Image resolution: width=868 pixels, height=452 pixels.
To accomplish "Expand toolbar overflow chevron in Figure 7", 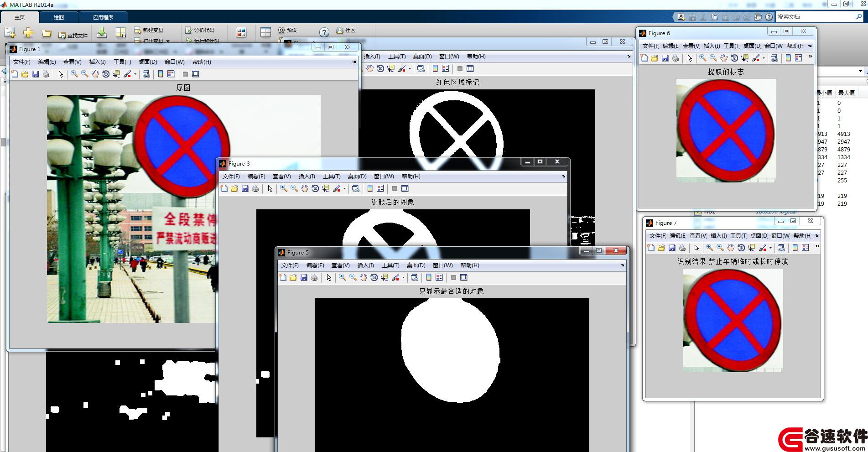I will pos(817,247).
